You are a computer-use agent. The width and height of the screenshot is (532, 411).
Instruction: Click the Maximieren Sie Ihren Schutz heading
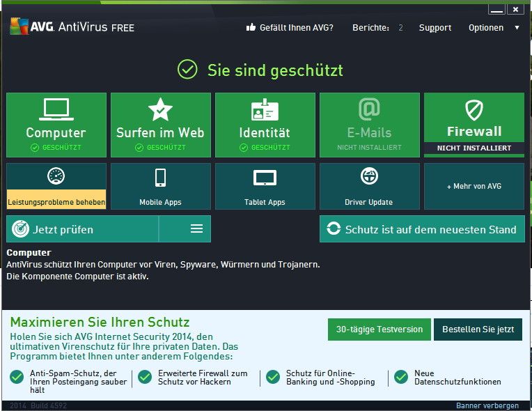[100, 322]
